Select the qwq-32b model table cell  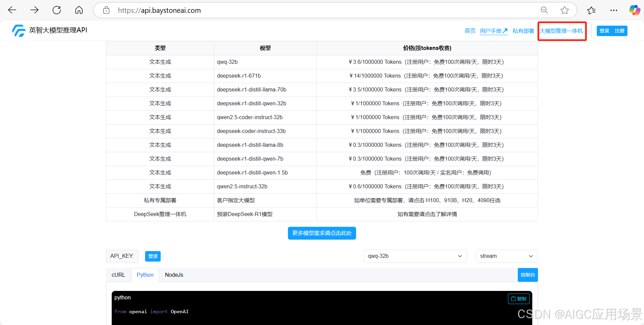pyautogui.click(x=265, y=62)
